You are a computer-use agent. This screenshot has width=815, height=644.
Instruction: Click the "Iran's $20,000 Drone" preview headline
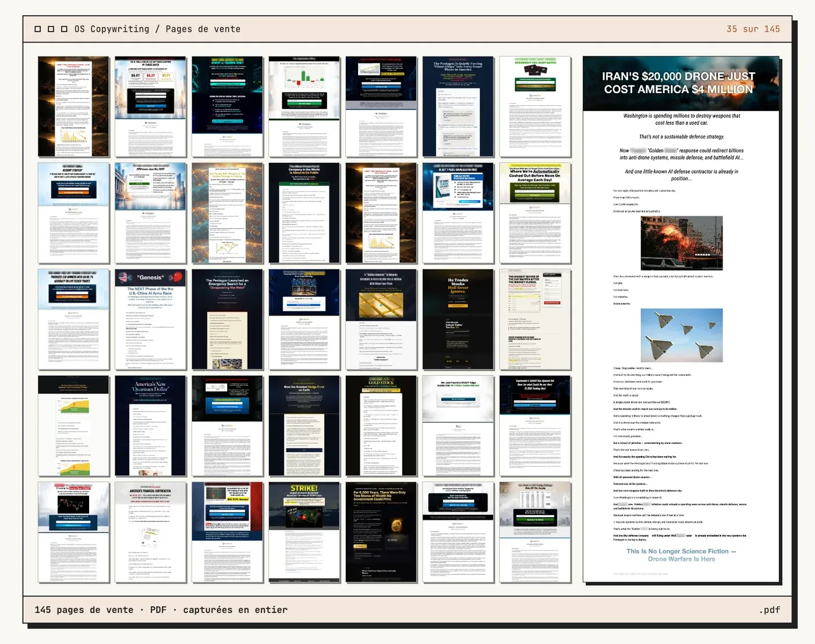(x=678, y=83)
